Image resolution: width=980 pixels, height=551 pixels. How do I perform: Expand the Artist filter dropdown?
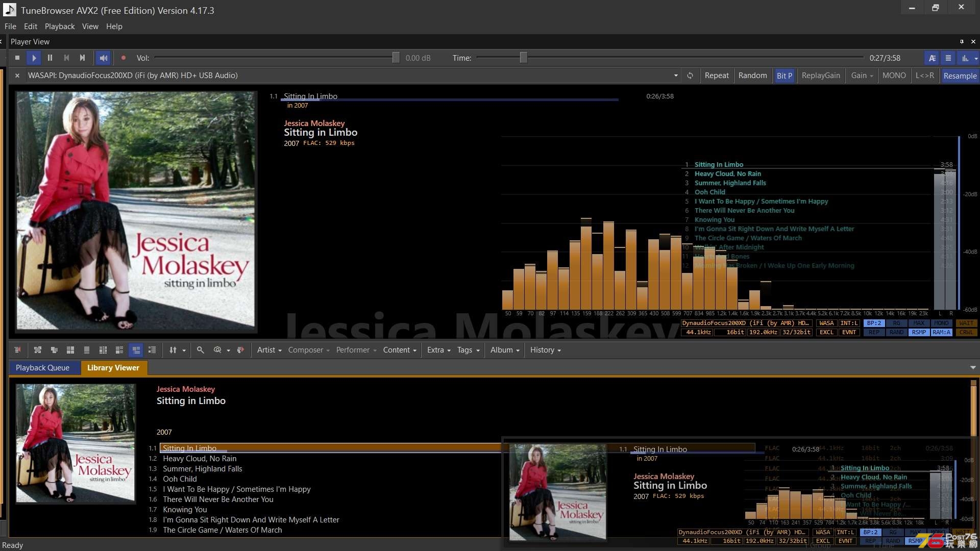[269, 350]
